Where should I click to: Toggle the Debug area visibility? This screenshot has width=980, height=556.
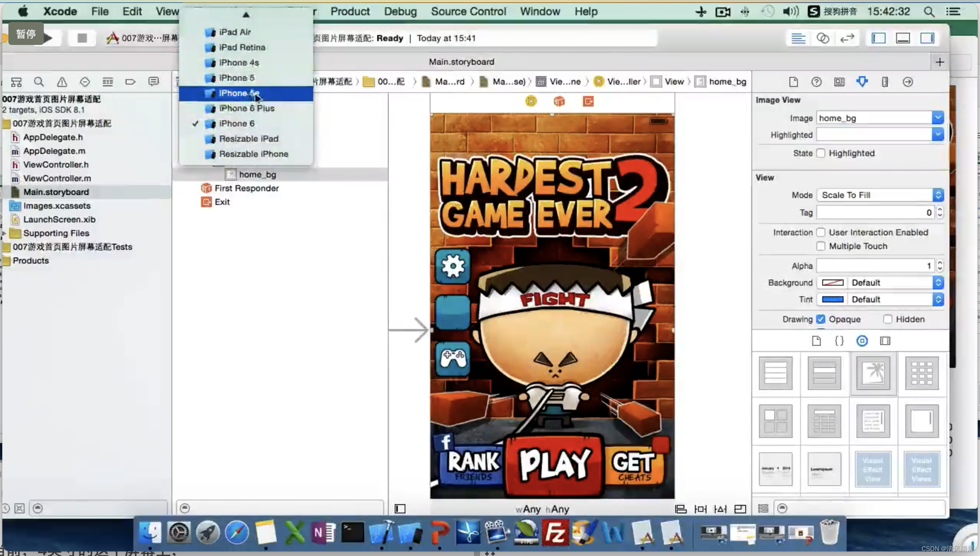(x=903, y=38)
